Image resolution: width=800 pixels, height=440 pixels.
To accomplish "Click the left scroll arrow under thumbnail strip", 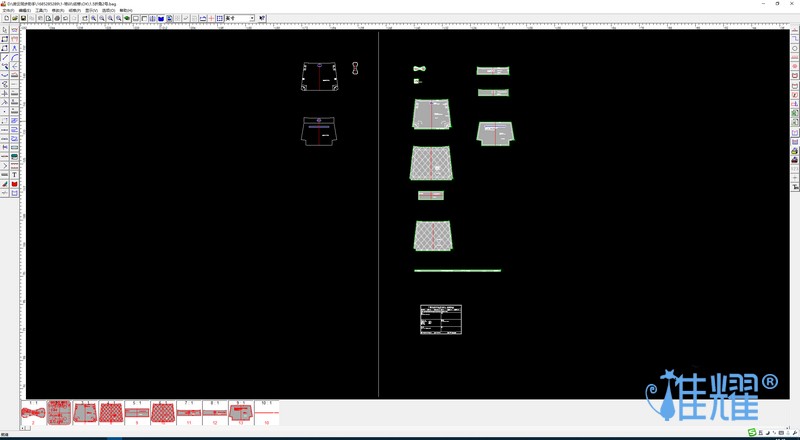I will click(x=23, y=428).
